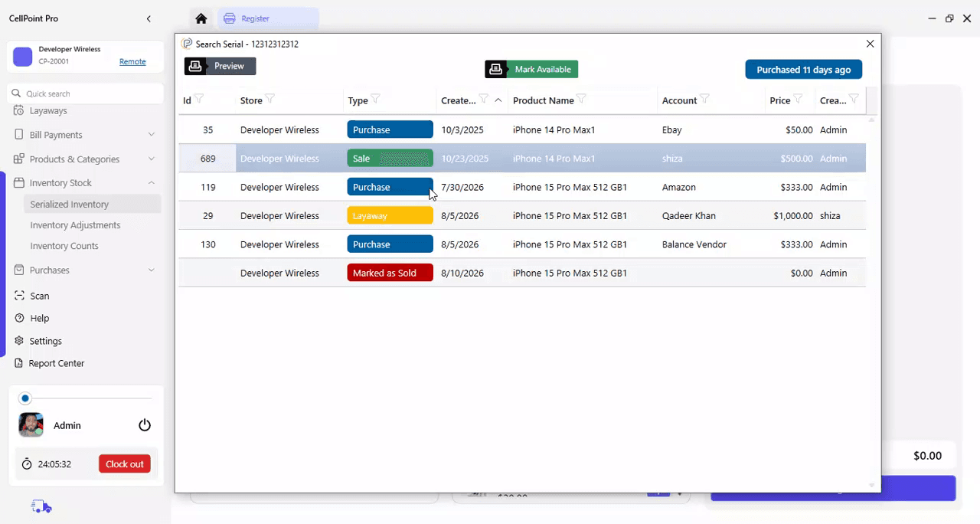The image size is (980, 524).
Task: Click the $500.00 price cell
Action: click(796, 159)
